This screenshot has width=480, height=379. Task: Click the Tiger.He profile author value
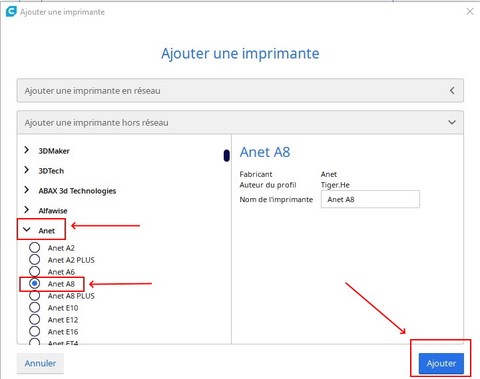coord(335,185)
